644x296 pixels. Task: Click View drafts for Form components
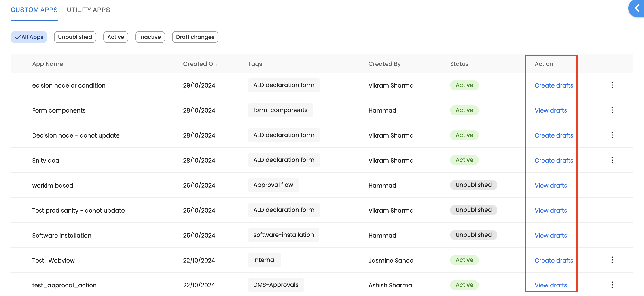551,110
